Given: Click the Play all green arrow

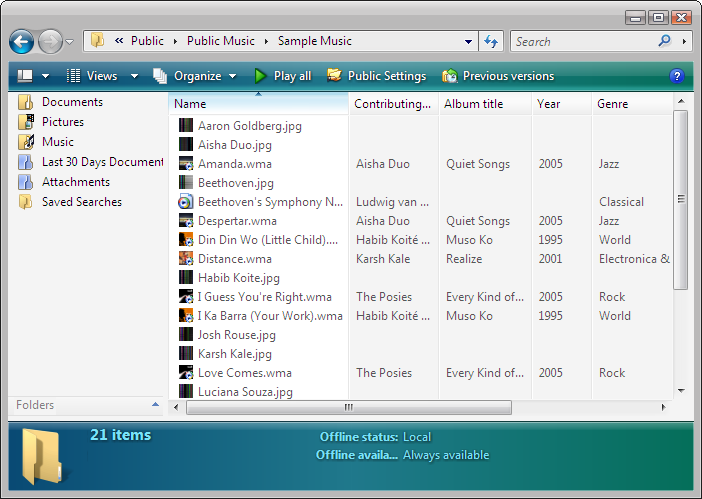Looking at the screenshot, I should point(260,76).
